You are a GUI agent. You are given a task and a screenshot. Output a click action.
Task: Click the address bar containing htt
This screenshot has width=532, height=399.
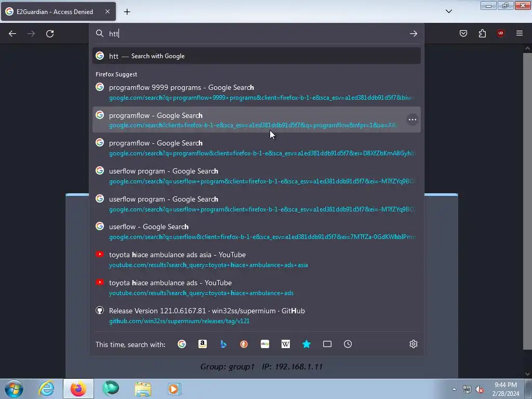click(256, 34)
